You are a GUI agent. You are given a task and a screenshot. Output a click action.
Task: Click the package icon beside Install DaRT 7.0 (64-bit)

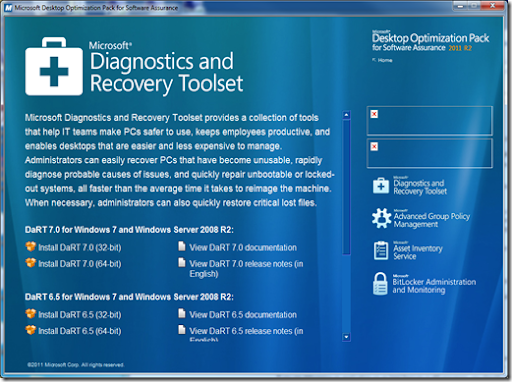point(30,263)
